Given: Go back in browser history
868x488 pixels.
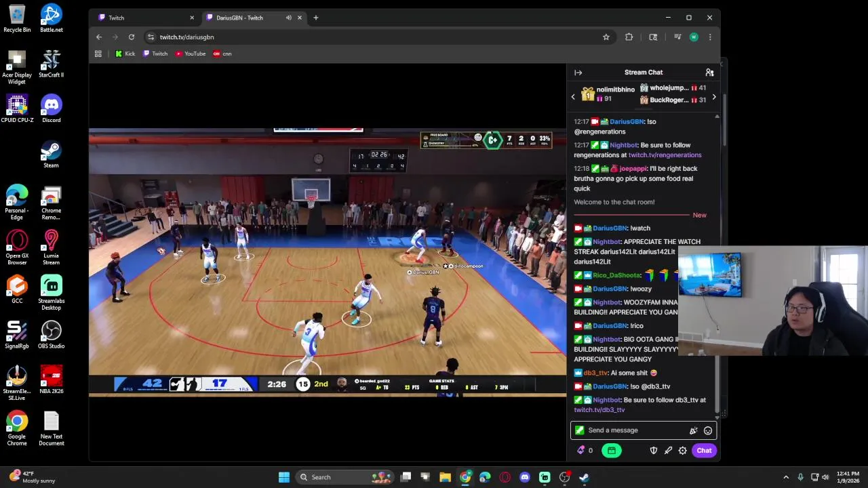Looking at the screenshot, I should [x=99, y=37].
